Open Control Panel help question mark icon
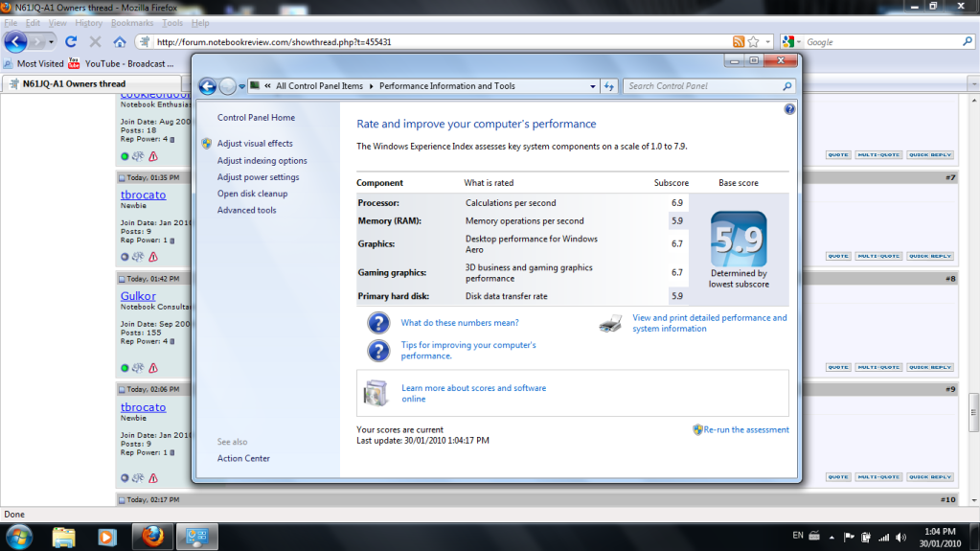The height and width of the screenshot is (551, 980). 789,109
